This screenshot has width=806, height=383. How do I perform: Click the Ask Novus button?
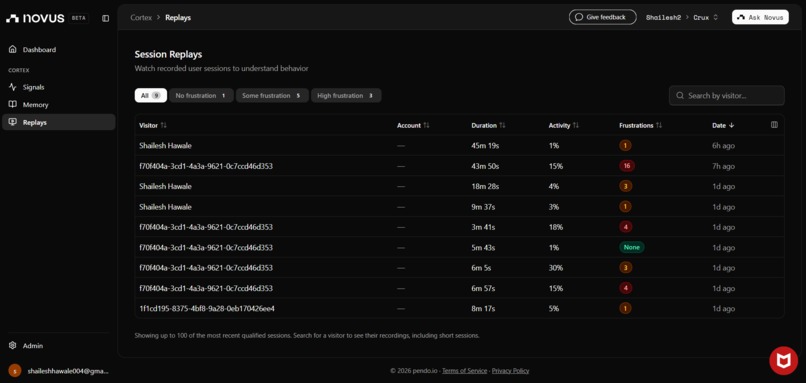[760, 17]
